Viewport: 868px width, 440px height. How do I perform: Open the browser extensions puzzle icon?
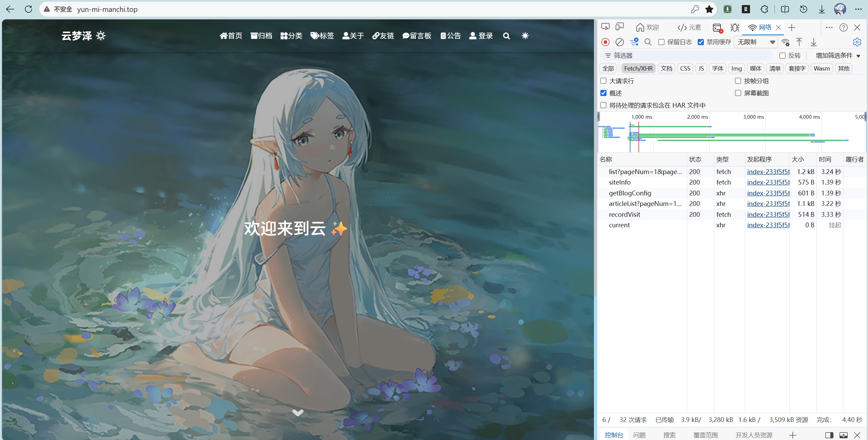[764, 9]
